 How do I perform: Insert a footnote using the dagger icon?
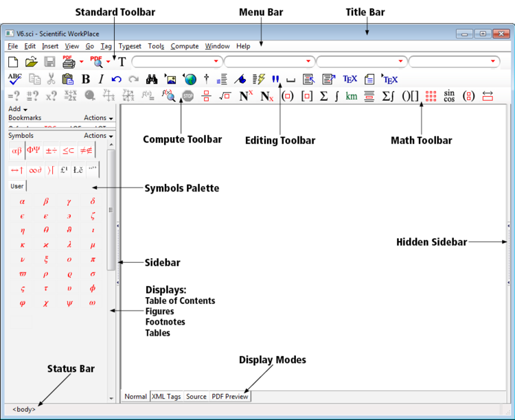tap(206, 79)
